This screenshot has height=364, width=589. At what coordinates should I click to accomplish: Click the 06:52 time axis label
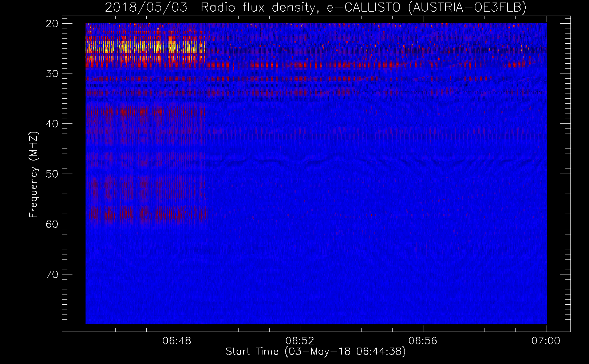pyautogui.click(x=300, y=341)
